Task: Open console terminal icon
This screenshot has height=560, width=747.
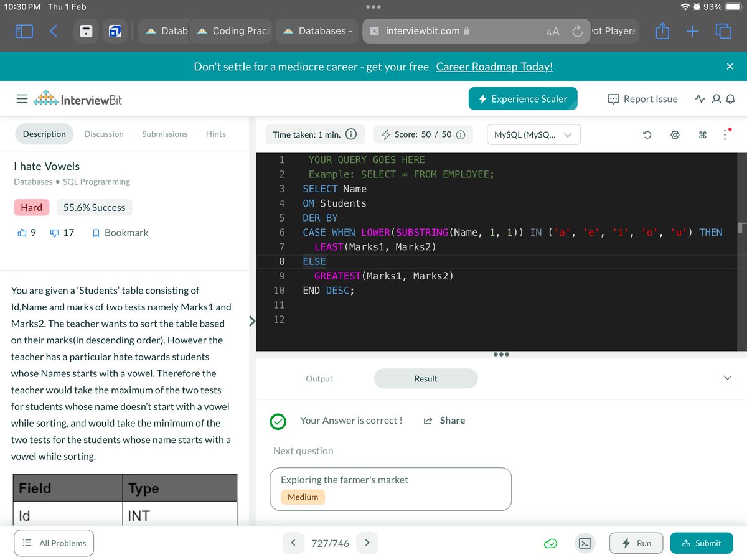Action: (585, 543)
